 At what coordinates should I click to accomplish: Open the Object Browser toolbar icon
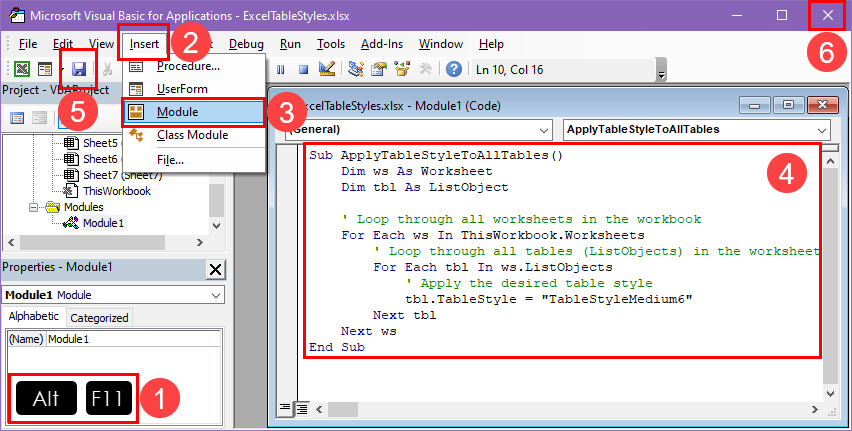pyautogui.click(x=402, y=69)
